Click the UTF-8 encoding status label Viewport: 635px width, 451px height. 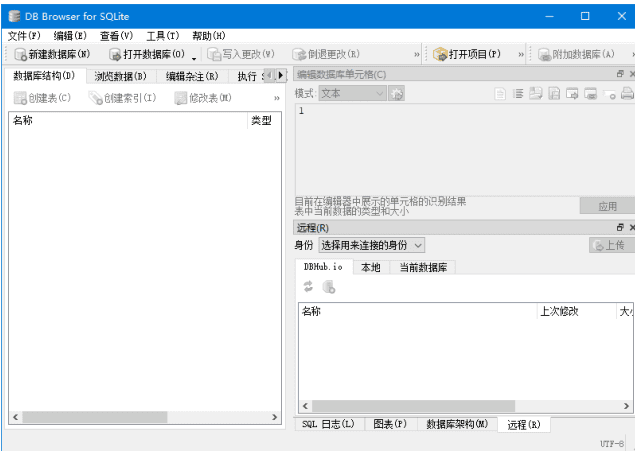pos(612,444)
